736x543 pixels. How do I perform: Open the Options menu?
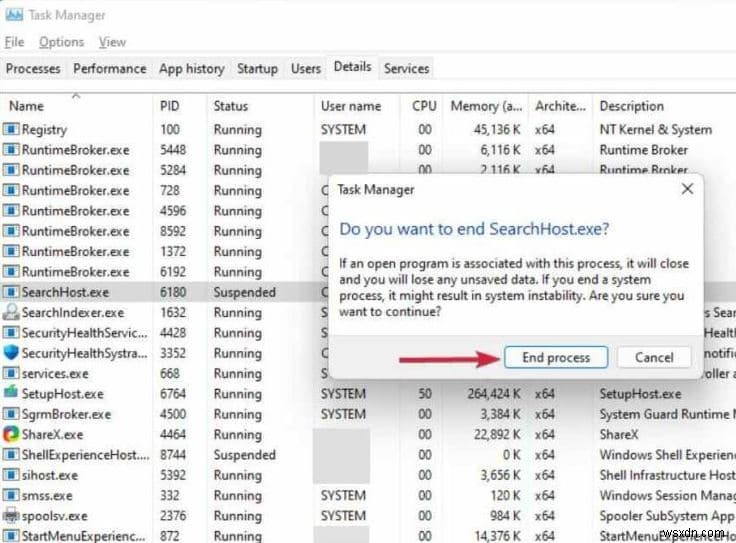point(61,42)
